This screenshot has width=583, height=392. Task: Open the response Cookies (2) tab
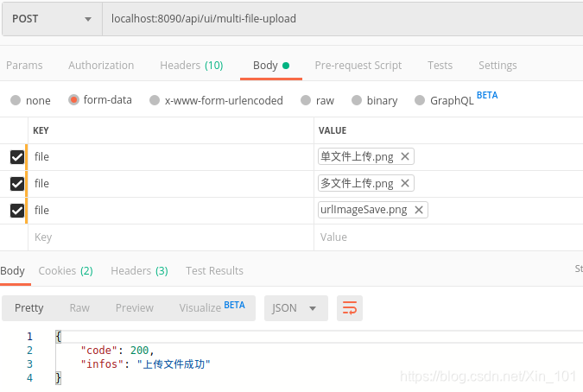point(66,271)
